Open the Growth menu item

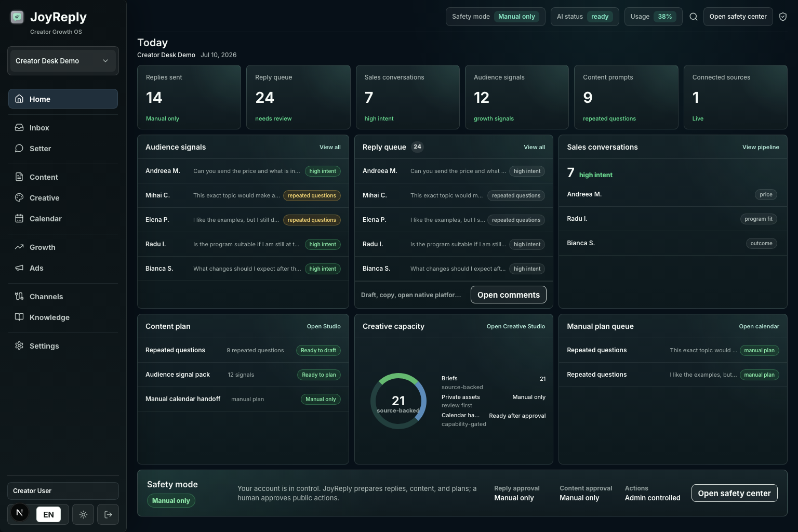(63, 247)
